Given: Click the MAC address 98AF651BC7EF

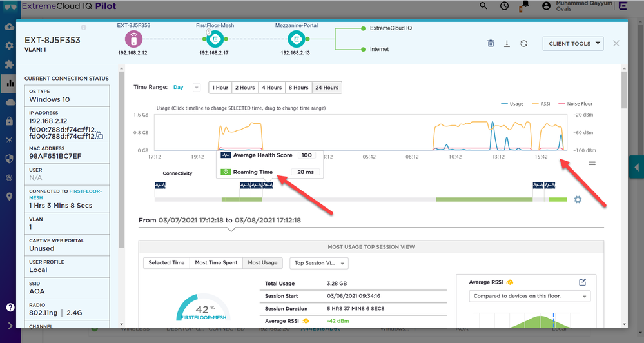Looking at the screenshot, I should click(55, 157).
